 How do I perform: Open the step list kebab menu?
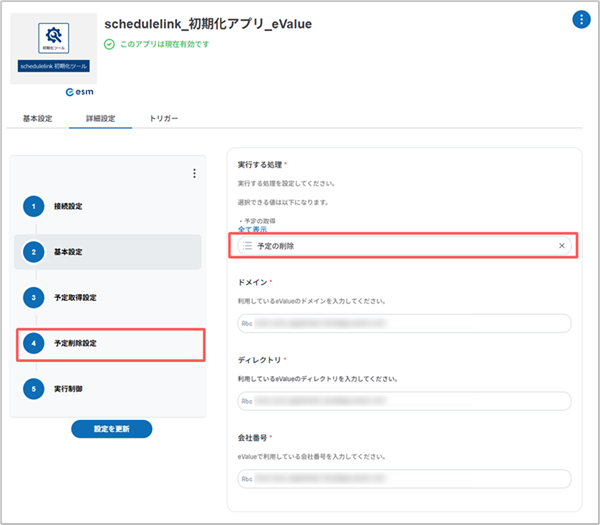[194, 173]
